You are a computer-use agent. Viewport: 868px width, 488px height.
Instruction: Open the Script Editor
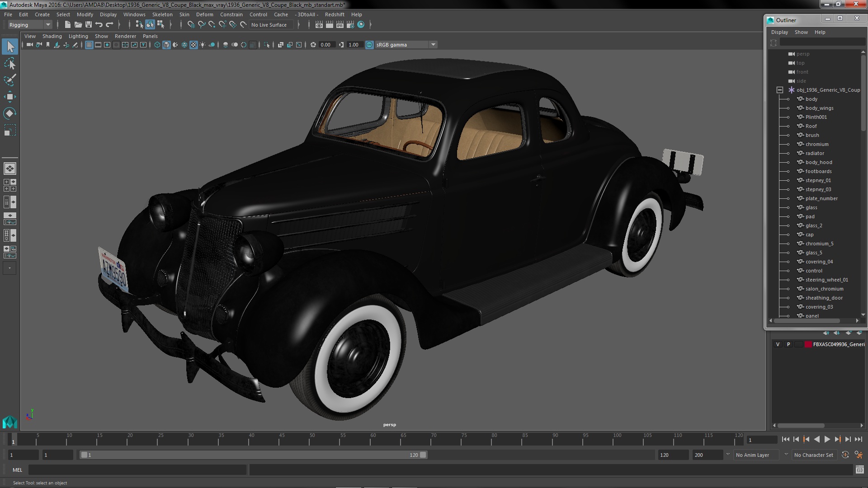(x=859, y=470)
